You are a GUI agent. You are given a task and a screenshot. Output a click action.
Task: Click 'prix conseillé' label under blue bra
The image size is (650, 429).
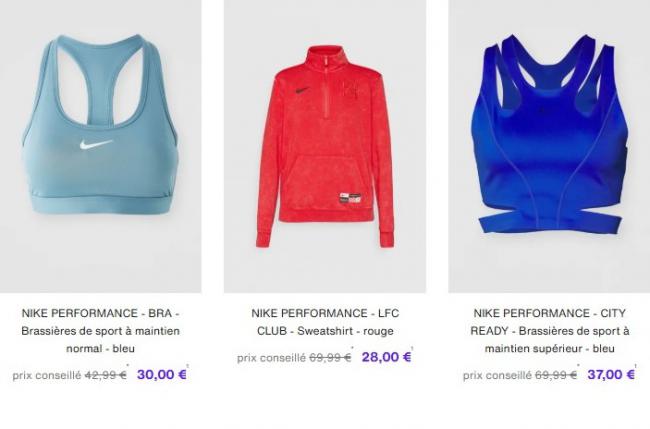click(46, 376)
